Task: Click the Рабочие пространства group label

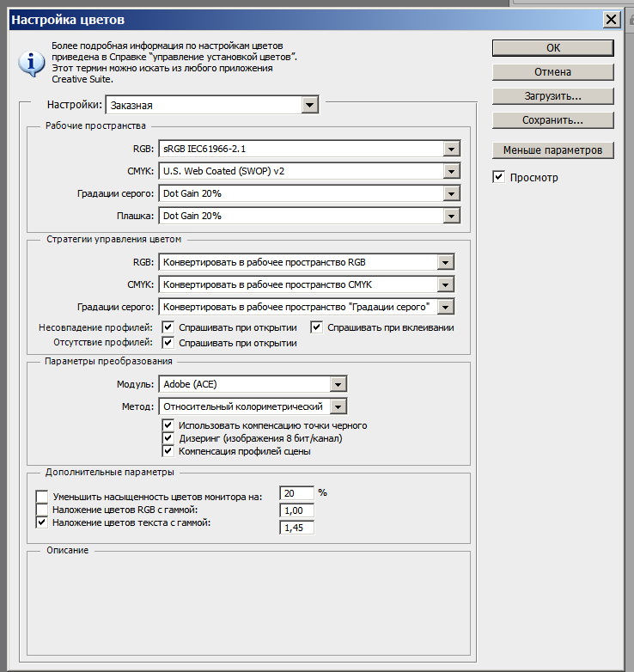Action: 95,125
